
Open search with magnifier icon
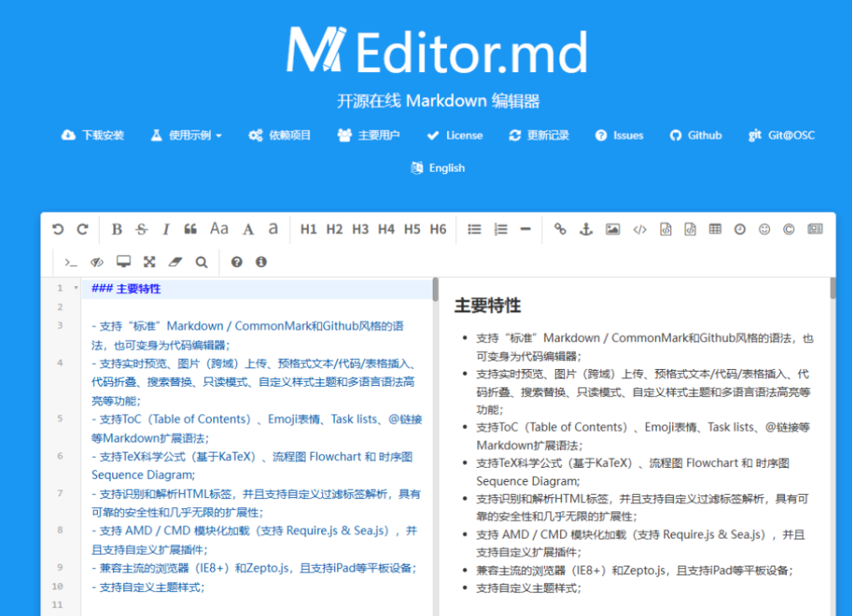[x=201, y=262]
